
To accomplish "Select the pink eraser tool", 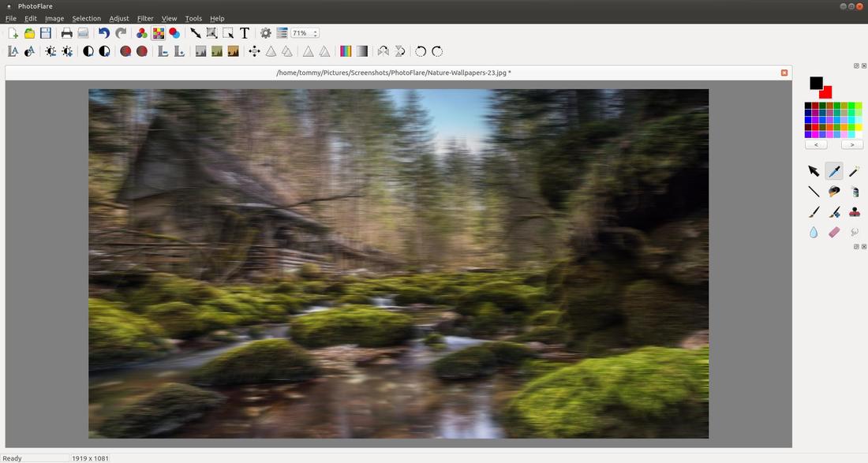I will [834, 233].
